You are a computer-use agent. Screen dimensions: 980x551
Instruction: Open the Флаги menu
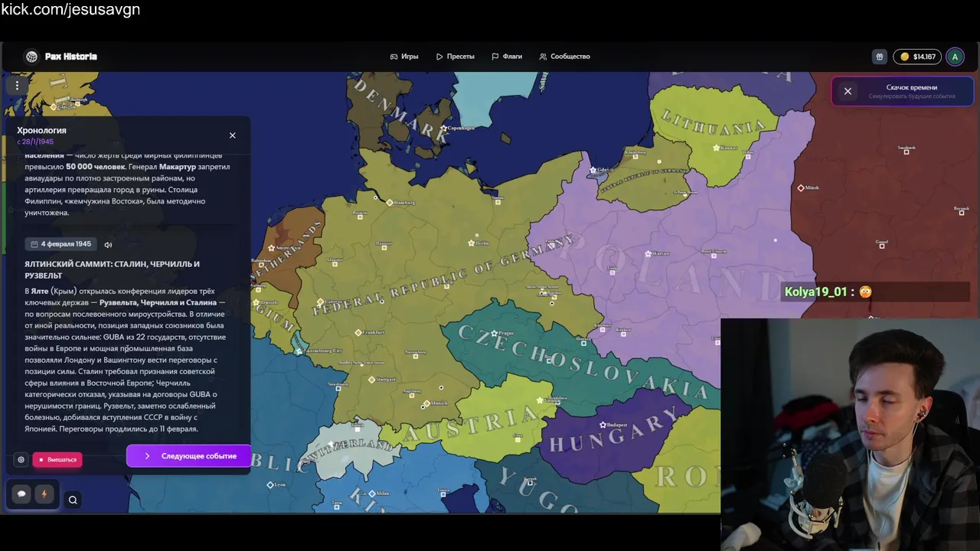click(x=507, y=57)
